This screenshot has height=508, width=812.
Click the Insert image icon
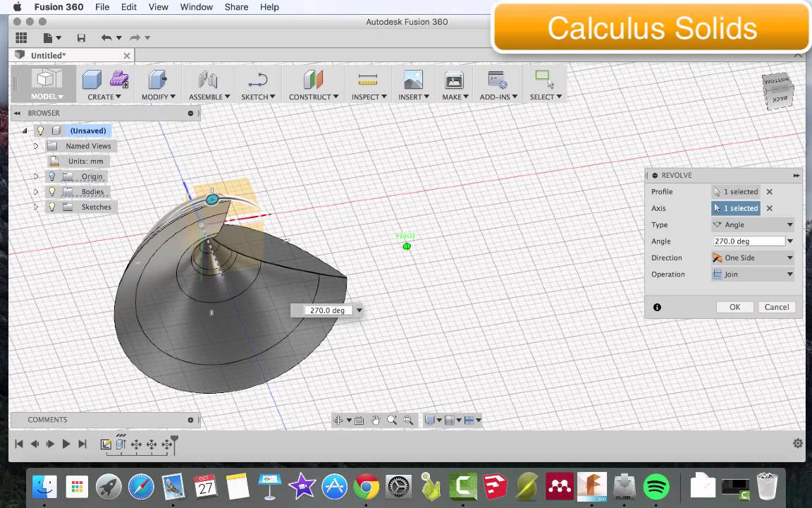[413, 80]
